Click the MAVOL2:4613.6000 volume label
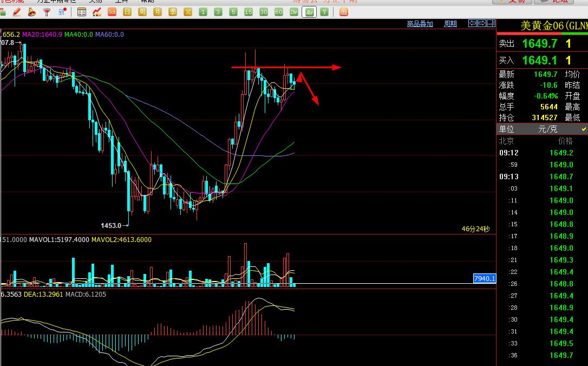This screenshot has width=588, height=366. point(121,240)
